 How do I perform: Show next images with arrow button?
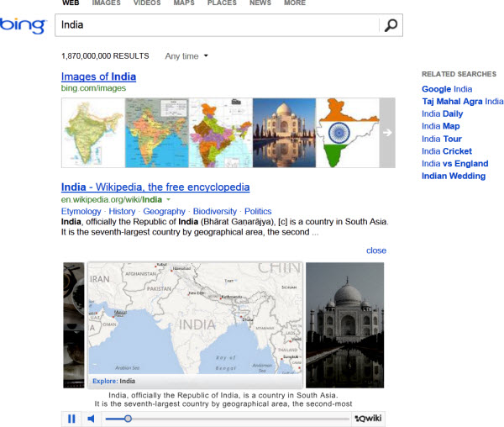point(387,133)
